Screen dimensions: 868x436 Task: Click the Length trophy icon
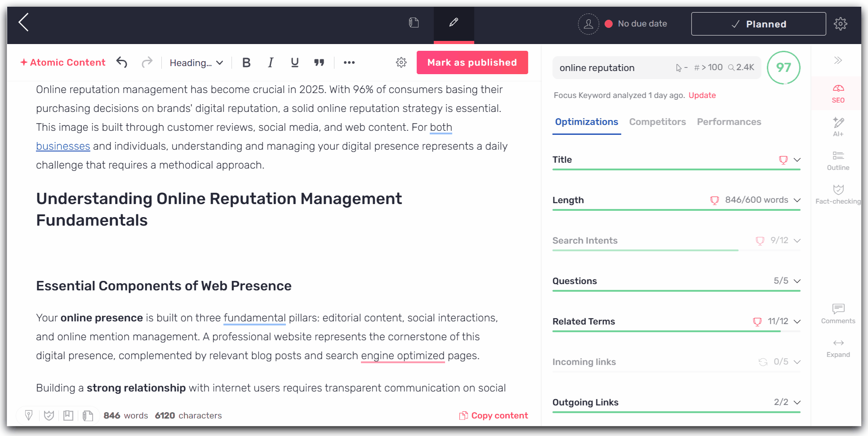714,200
